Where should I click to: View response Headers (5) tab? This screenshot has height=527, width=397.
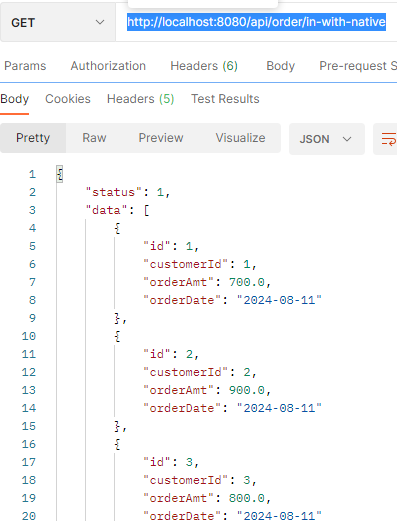tap(141, 99)
